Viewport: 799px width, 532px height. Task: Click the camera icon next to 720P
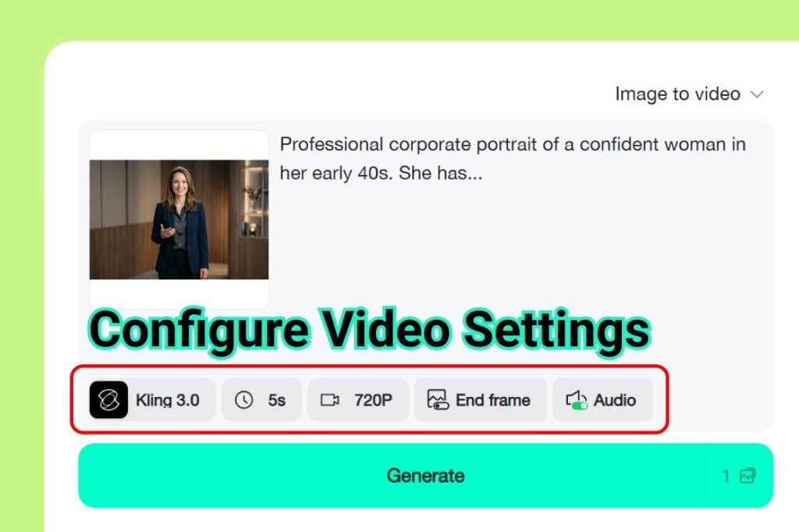(x=328, y=399)
